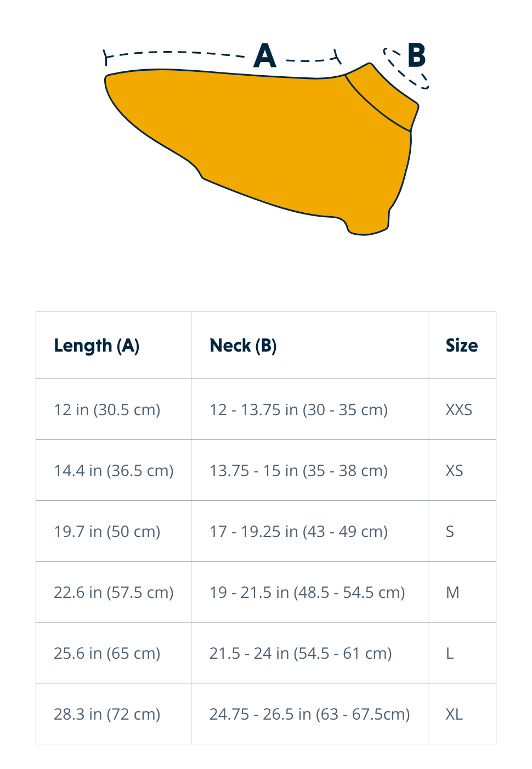Click the 19.7 in (50 cm) length cell
Viewport: 532px width, 769px height.
tap(107, 531)
